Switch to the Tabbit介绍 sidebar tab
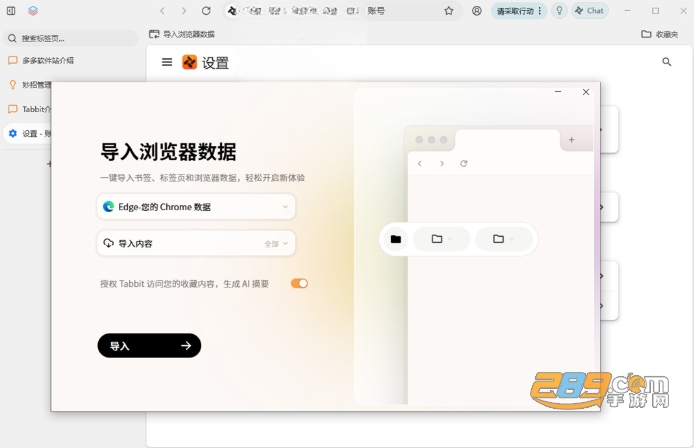This screenshot has width=694, height=448. (x=29, y=109)
